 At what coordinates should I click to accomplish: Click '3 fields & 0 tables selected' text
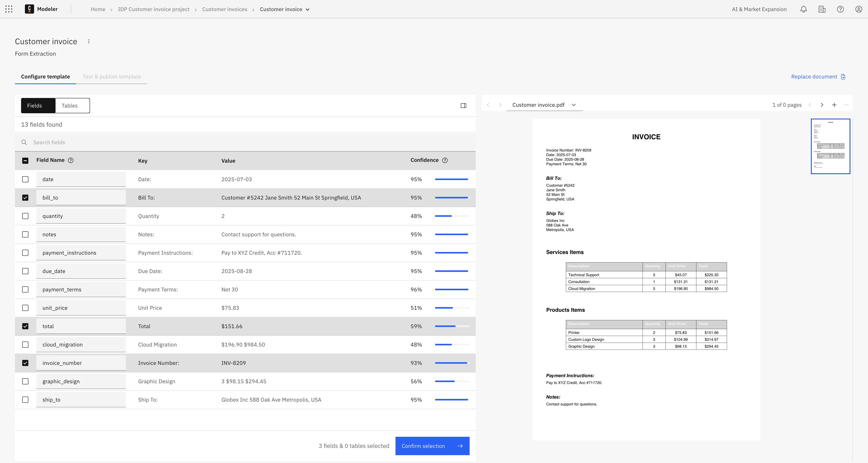pyautogui.click(x=354, y=446)
